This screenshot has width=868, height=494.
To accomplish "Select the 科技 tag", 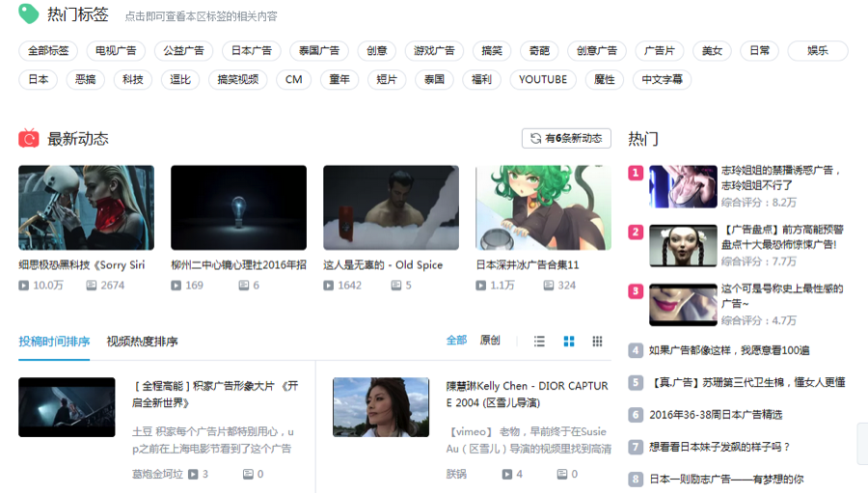I will pyautogui.click(x=133, y=79).
